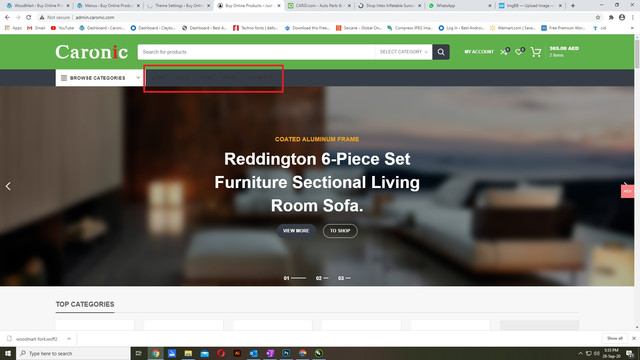640x360 pixels.
Task: Switch to Menus browser tab
Action: click(x=108, y=6)
